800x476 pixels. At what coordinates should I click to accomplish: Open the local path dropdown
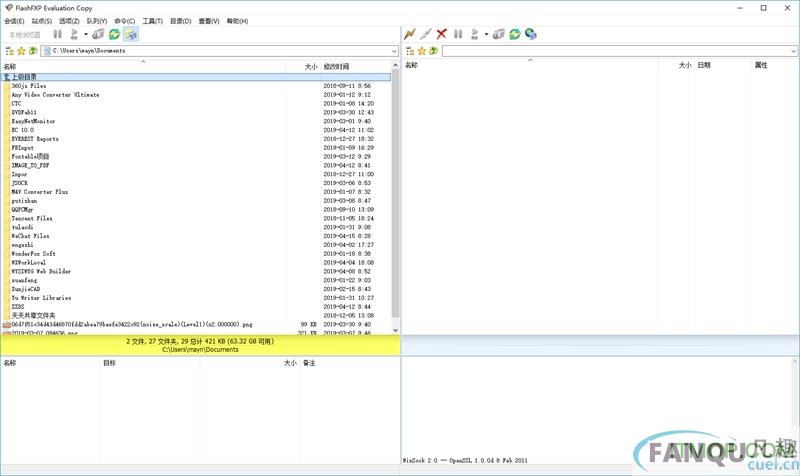coord(394,51)
